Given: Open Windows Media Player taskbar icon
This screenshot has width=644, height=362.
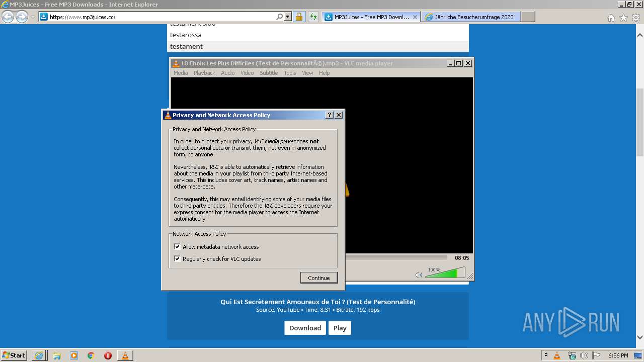Looking at the screenshot, I should tap(74, 355).
